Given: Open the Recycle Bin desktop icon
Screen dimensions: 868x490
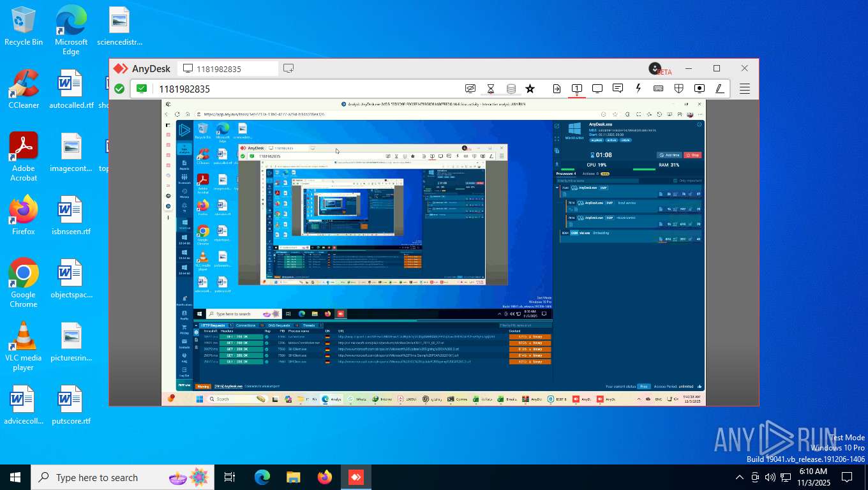Looking at the screenshot, I should pyautogui.click(x=24, y=26).
